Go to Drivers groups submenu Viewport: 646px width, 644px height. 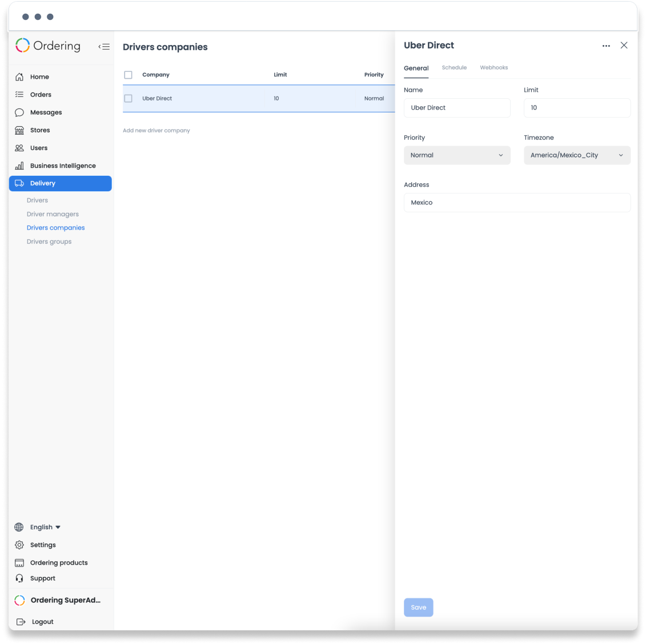pyautogui.click(x=49, y=241)
